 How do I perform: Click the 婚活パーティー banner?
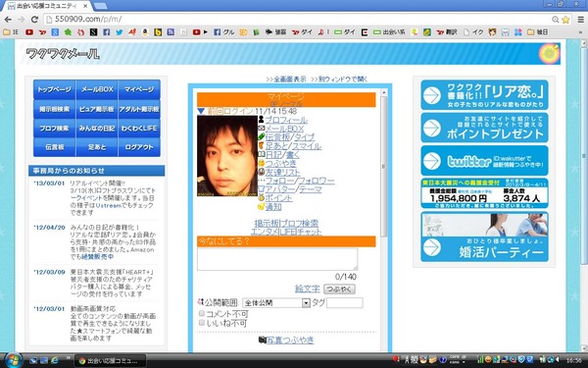(484, 237)
